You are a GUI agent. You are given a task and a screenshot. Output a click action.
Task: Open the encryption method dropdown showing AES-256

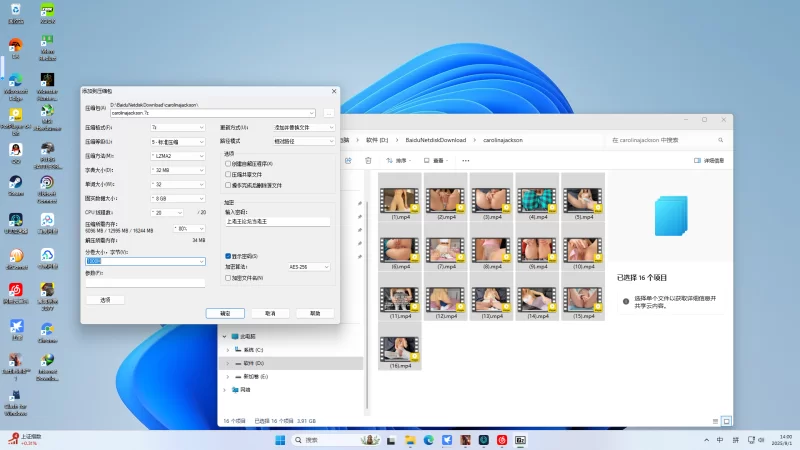pyautogui.click(x=309, y=267)
